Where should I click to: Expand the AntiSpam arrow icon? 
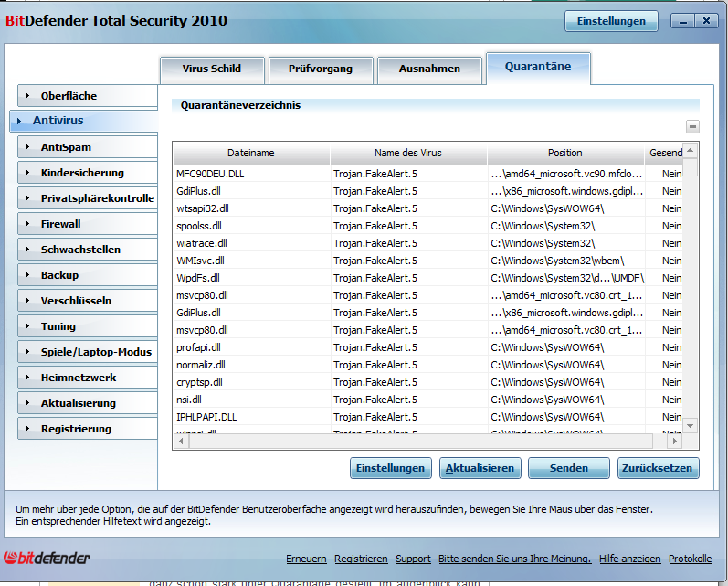(x=27, y=147)
